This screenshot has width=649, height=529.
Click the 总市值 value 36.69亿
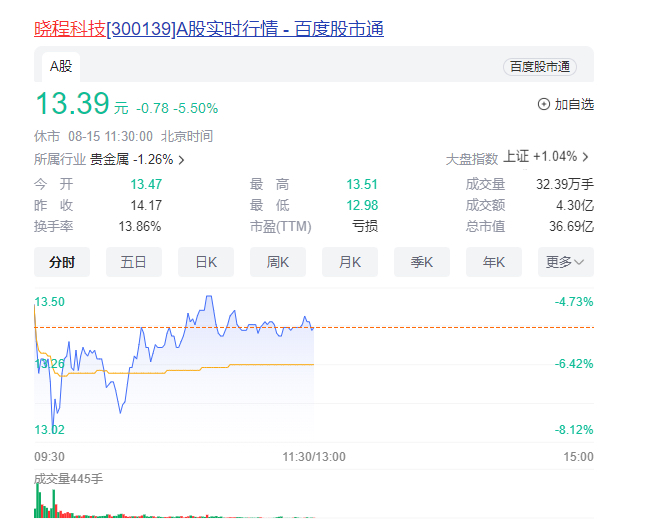tap(572, 226)
